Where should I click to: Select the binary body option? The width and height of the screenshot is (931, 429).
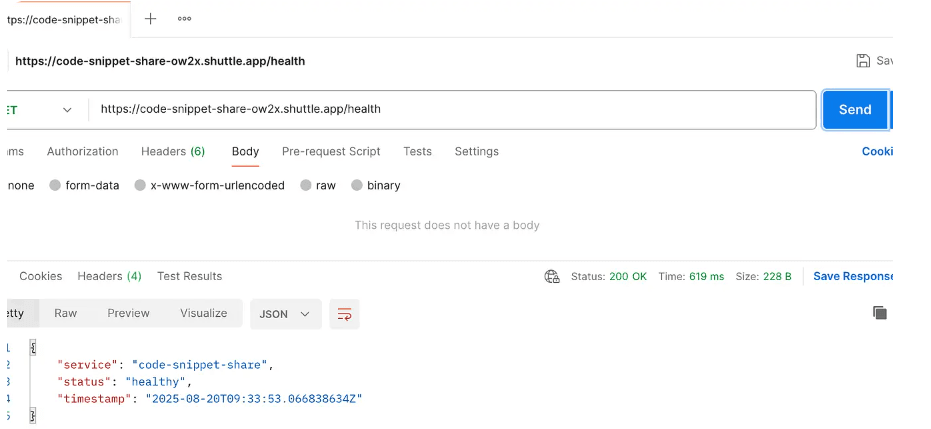(376, 185)
